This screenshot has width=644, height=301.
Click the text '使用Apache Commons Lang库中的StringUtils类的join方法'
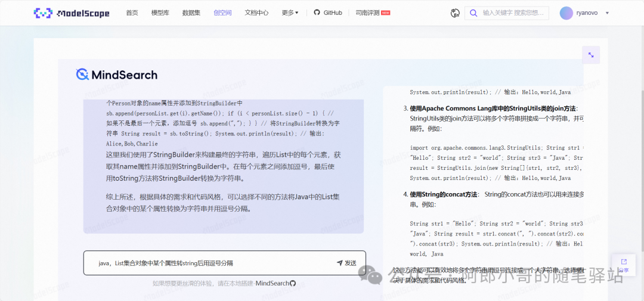point(493,109)
